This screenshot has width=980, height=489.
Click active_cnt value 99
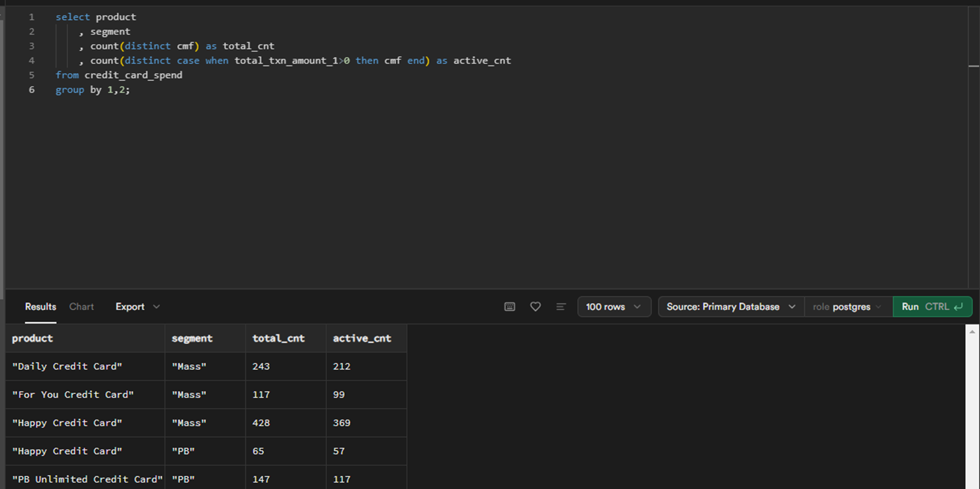[366, 395]
